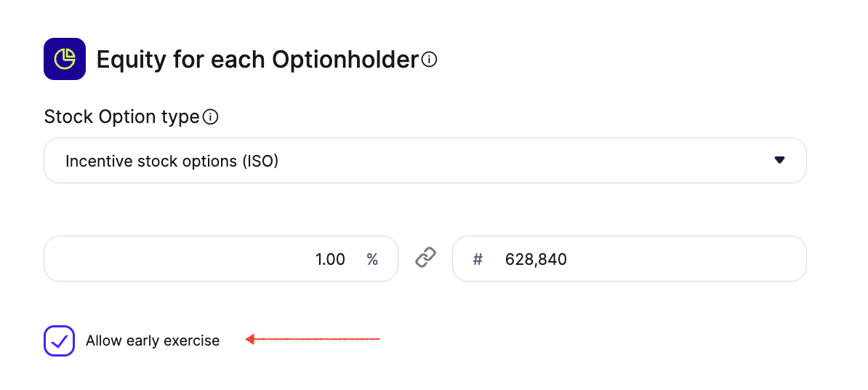Click the Stock Option type label
This screenshot has height=390, width=868.
[121, 116]
